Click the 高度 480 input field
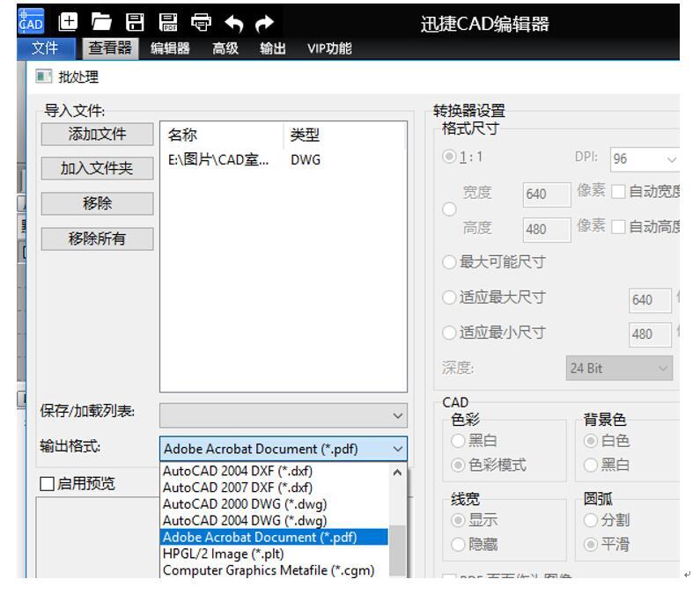The width and height of the screenshot is (700, 594). click(x=547, y=230)
